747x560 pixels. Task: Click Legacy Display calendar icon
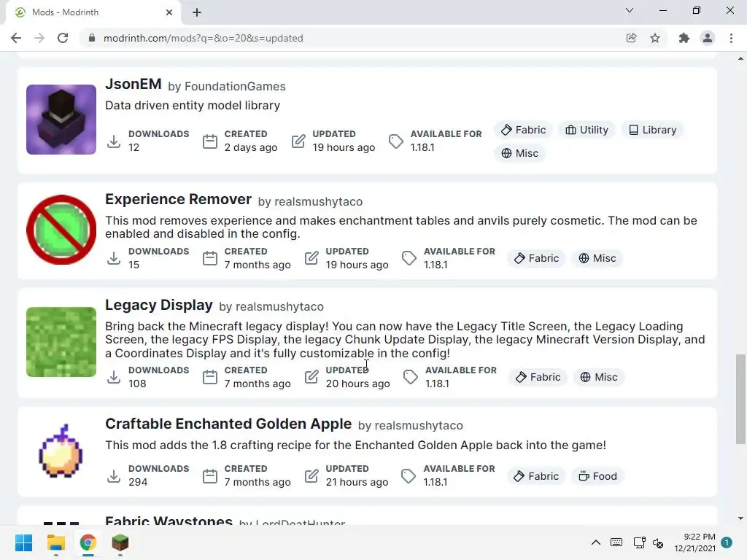pos(210,378)
